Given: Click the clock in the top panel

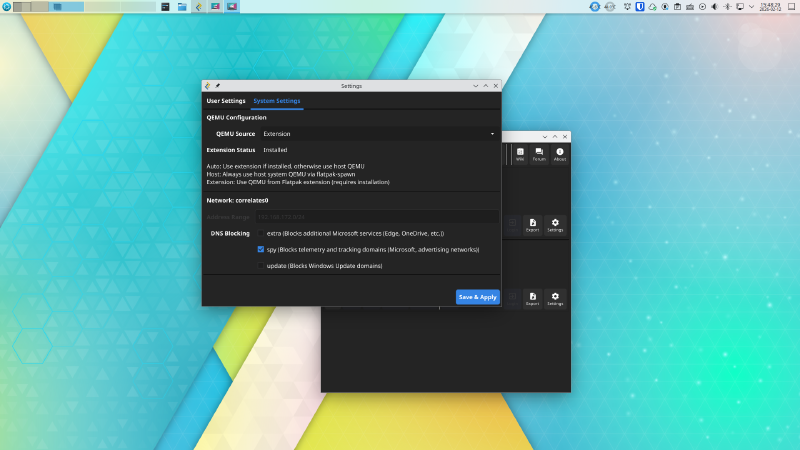Looking at the screenshot, I should 770,7.
